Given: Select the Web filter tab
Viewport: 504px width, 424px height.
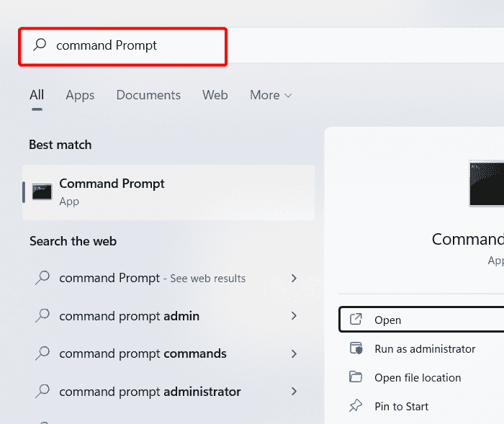Looking at the screenshot, I should [x=215, y=95].
